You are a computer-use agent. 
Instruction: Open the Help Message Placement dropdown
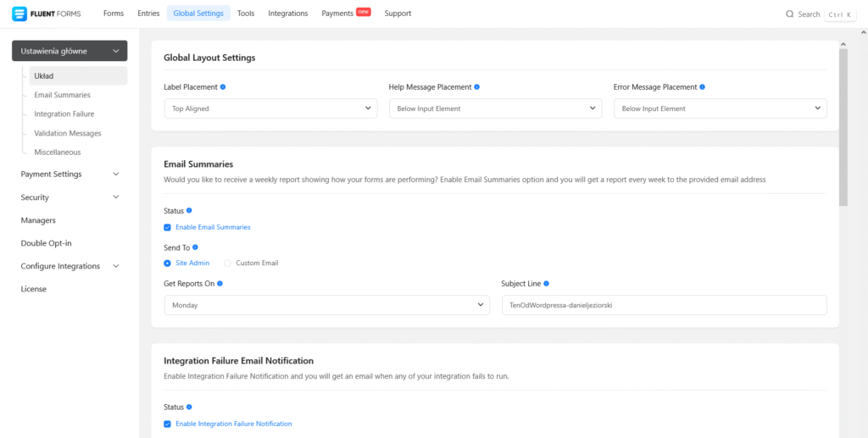pos(495,108)
